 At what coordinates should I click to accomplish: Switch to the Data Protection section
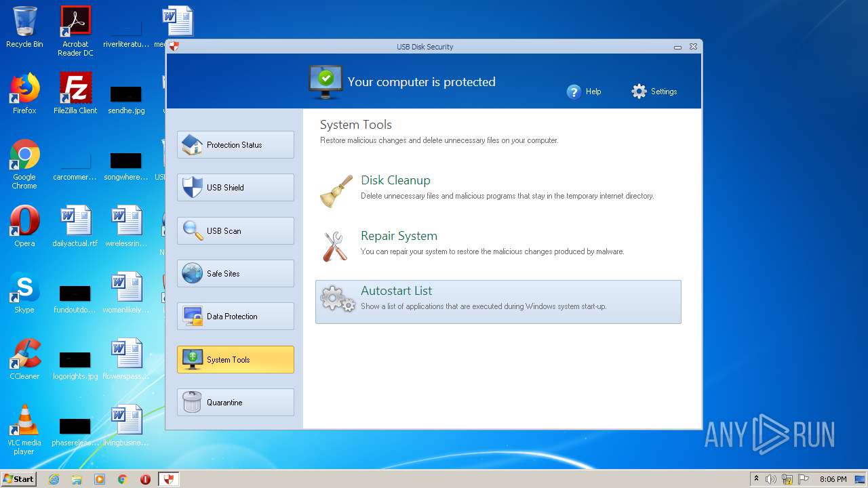tap(235, 316)
